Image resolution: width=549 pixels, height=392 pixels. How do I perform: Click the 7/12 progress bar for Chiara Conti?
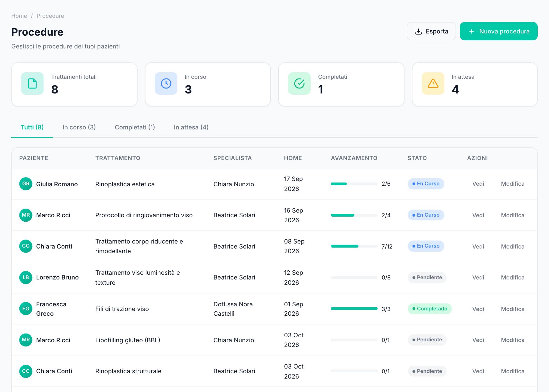[354, 246]
